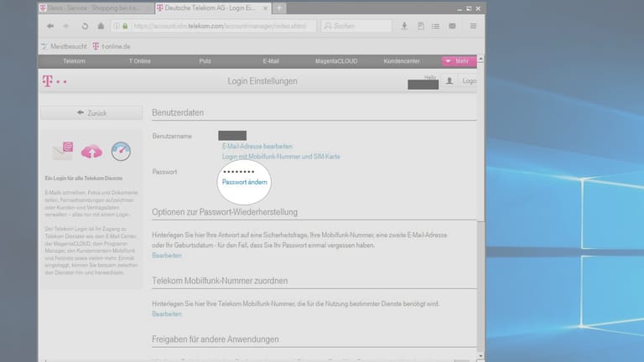This screenshot has height=362, width=644.
Task: Close the Deutsche Telekom AG Login tab
Action: click(x=265, y=8)
